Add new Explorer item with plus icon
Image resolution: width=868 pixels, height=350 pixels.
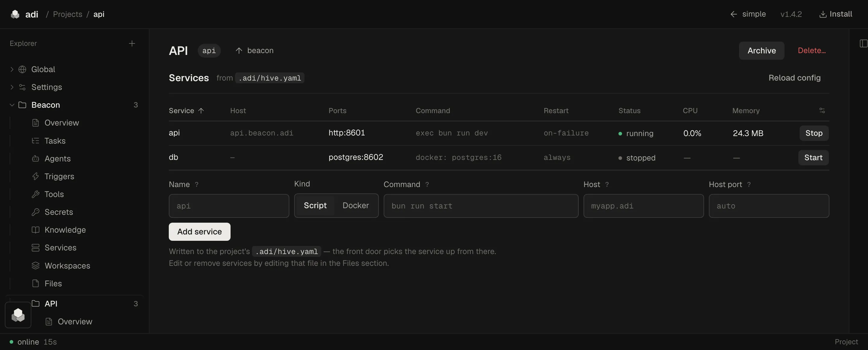pos(132,43)
